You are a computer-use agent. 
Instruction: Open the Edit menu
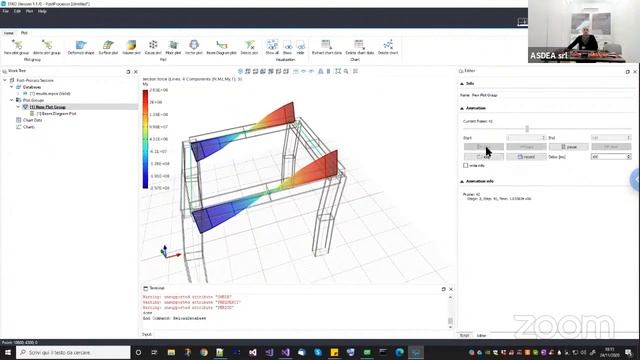coord(17,11)
